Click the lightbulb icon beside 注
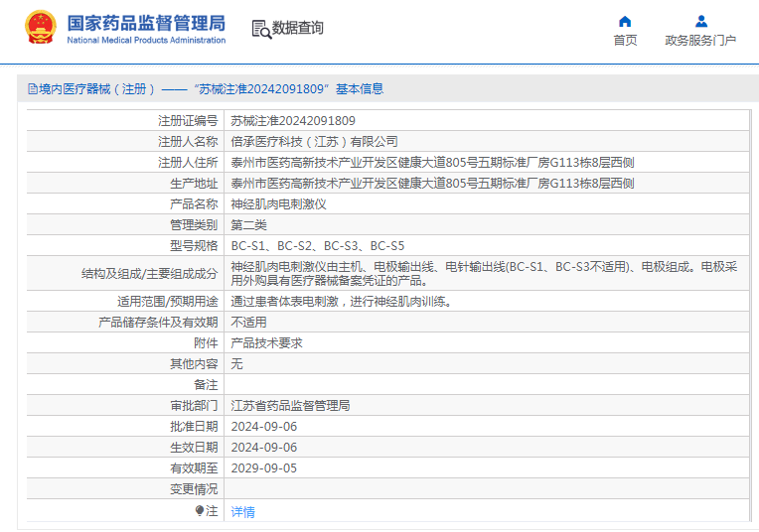This screenshot has height=532, width=759. click(200, 511)
